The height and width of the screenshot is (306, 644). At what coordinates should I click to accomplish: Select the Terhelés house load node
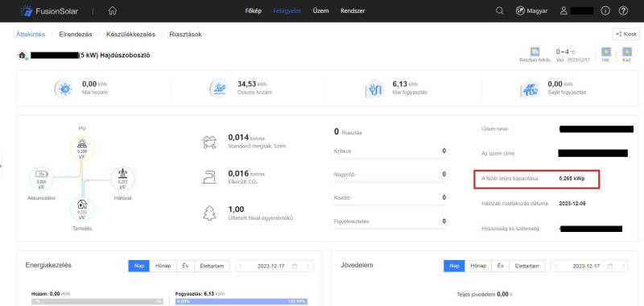pos(82,209)
